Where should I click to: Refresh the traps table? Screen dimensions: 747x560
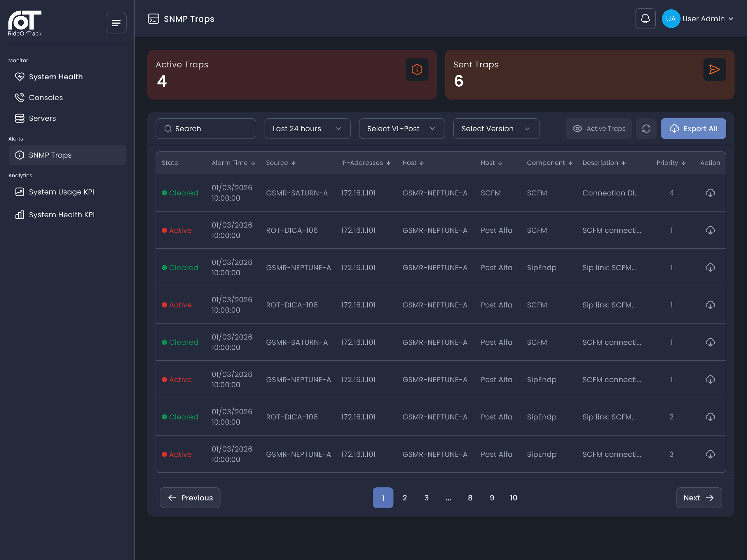[x=646, y=129]
